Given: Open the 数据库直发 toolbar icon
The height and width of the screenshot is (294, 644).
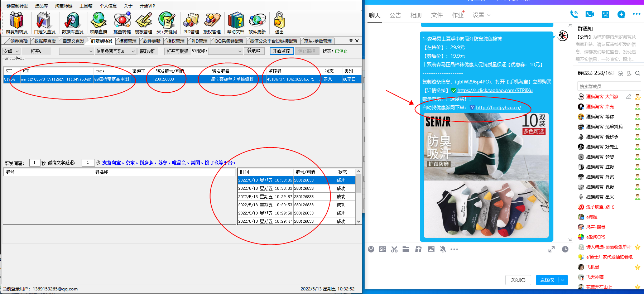Looking at the screenshot, I should [72, 23].
